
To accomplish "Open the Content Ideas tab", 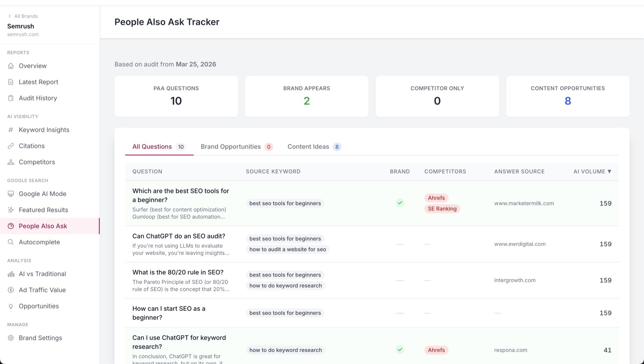I will click(x=314, y=147).
